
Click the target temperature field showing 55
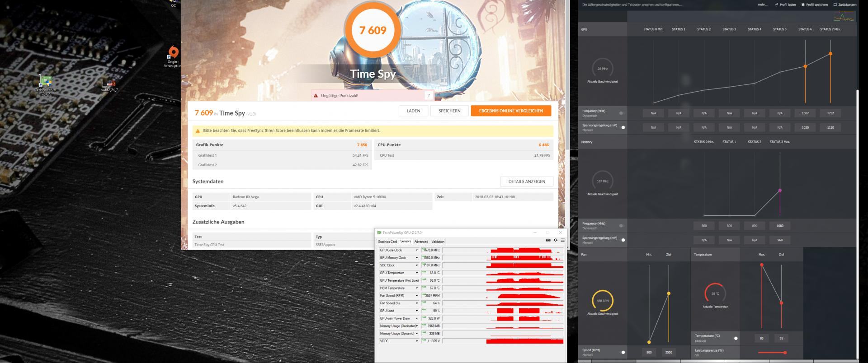click(781, 338)
